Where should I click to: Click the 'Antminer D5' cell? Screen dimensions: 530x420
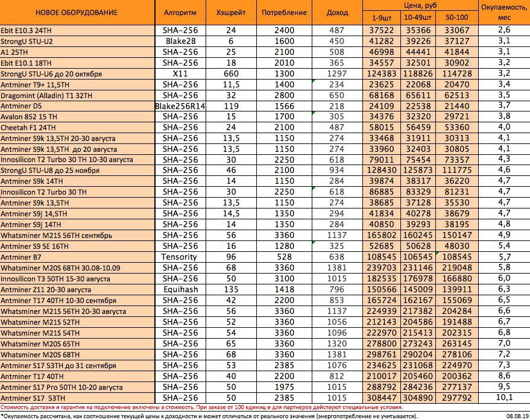pyautogui.click(x=77, y=106)
